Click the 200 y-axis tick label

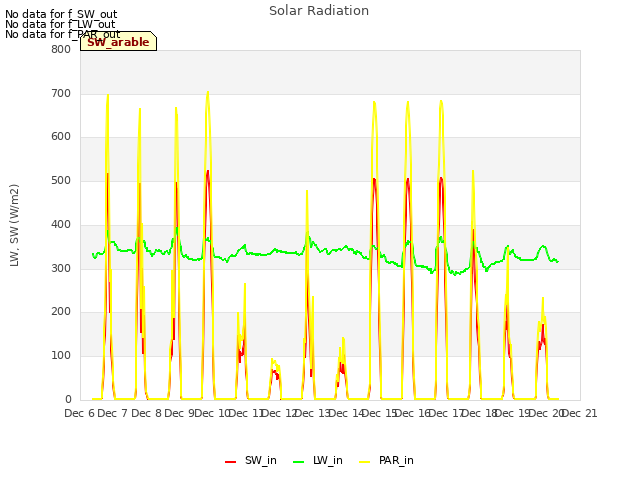[61, 312]
